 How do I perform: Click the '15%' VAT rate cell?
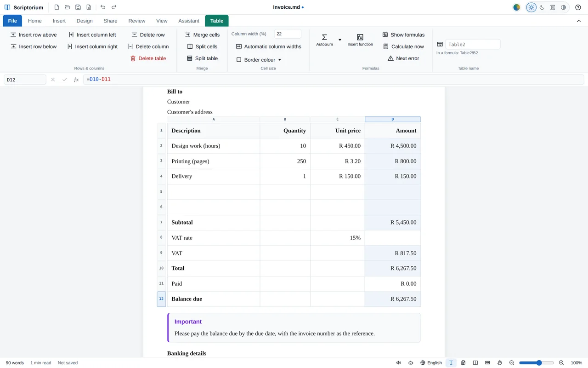pyautogui.click(x=338, y=238)
